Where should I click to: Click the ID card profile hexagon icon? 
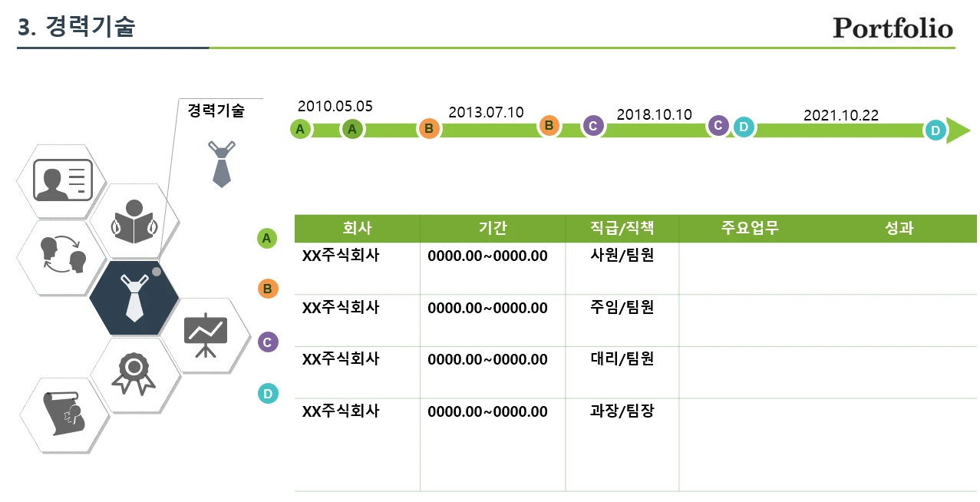[62, 180]
